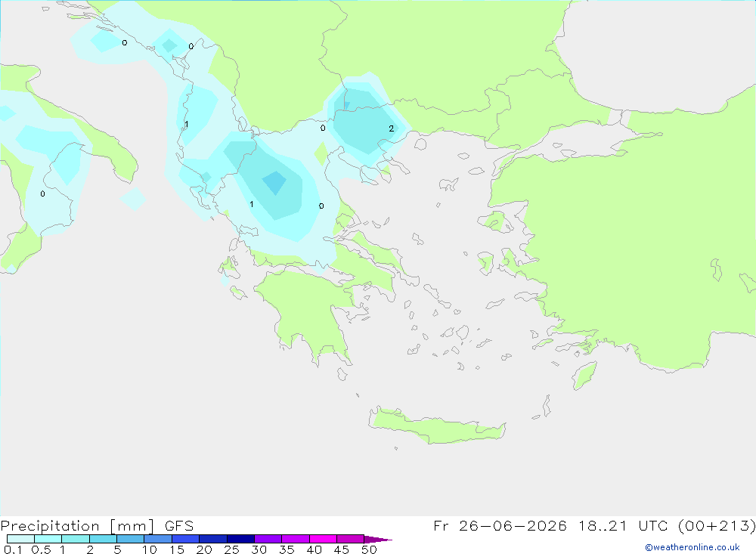Click the forecast date 'Fr 26-06-2026 18..21 UTC (00+213)'
This screenshot has height=554, width=756.
[594, 526]
